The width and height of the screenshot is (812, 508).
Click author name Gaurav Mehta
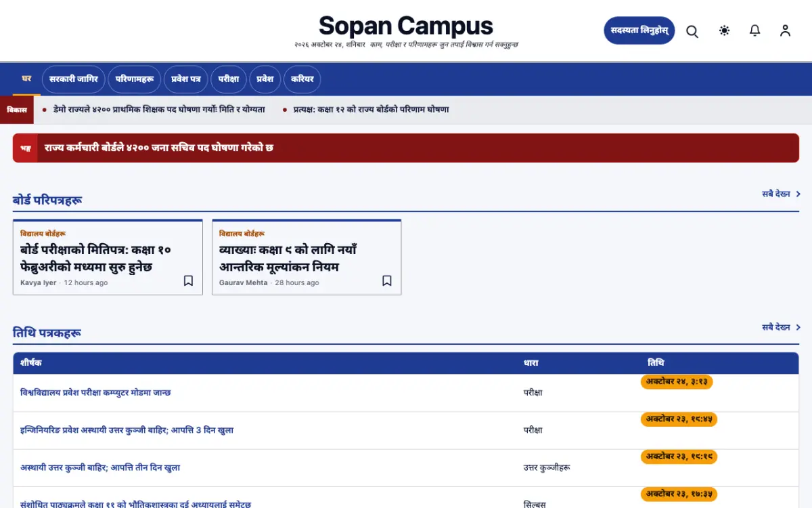244,283
